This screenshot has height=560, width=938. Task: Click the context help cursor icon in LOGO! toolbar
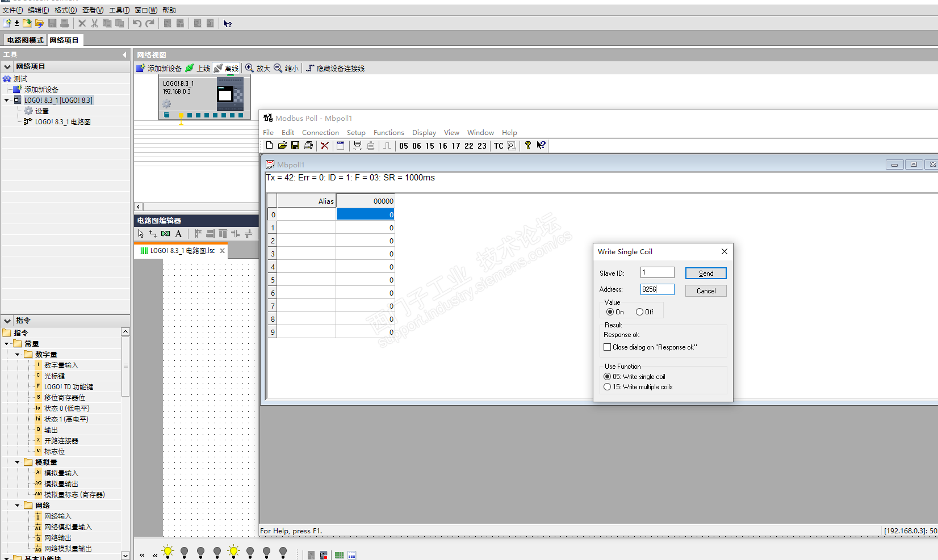pyautogui.click(x=227, y=23)
